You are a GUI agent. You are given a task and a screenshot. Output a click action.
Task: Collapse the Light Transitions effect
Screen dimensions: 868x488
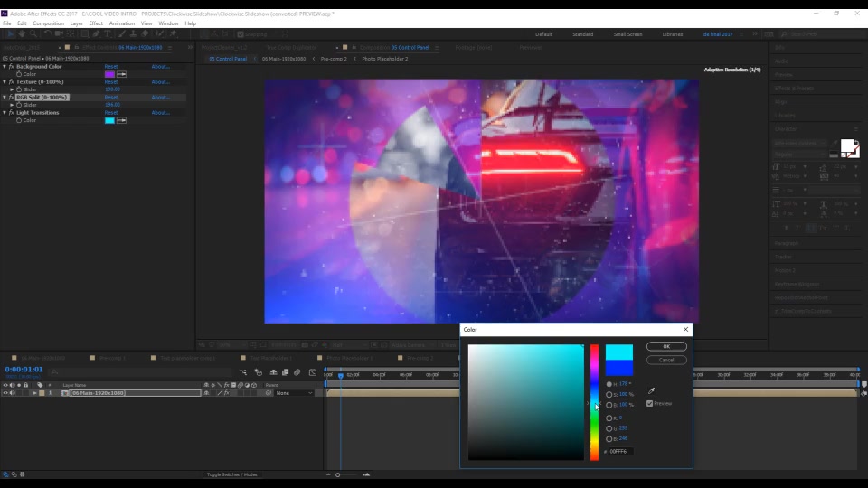tap(5, 113)
